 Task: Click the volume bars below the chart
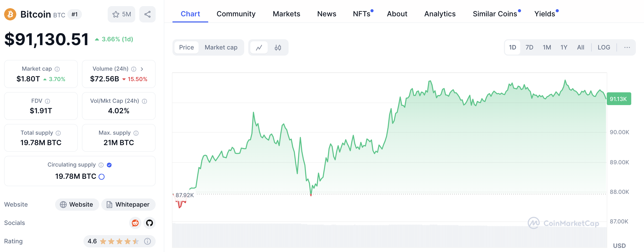pyautogui.click(x=389, y=236)
